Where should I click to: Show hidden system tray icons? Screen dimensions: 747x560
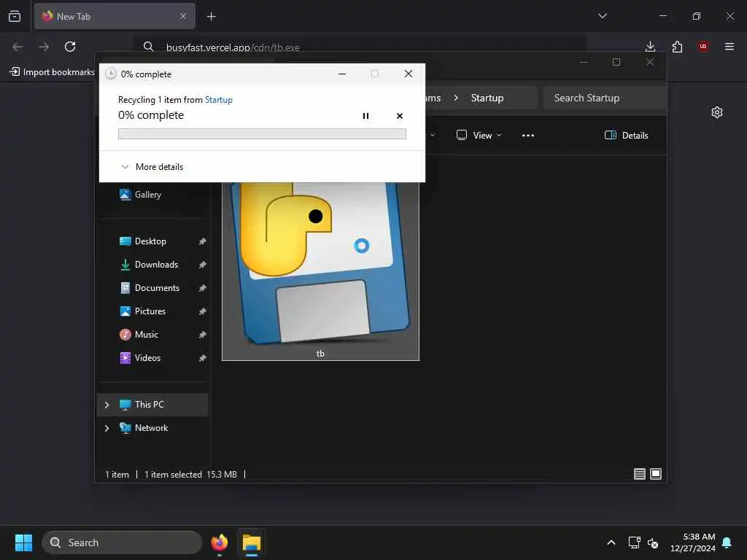tap(611, 542)
